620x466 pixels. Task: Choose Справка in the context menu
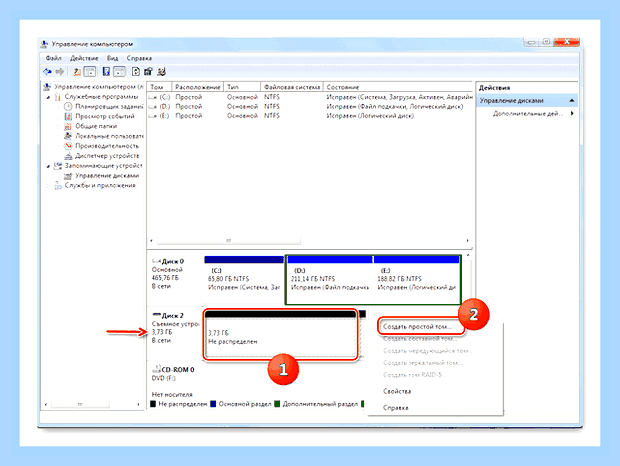coord(395,408)
